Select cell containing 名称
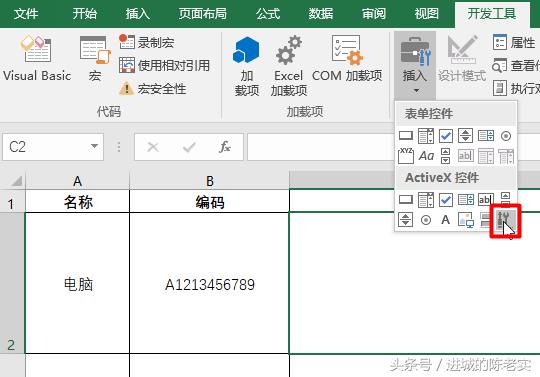The width and height of the screenshot is (540, 377). pos(77,201)
